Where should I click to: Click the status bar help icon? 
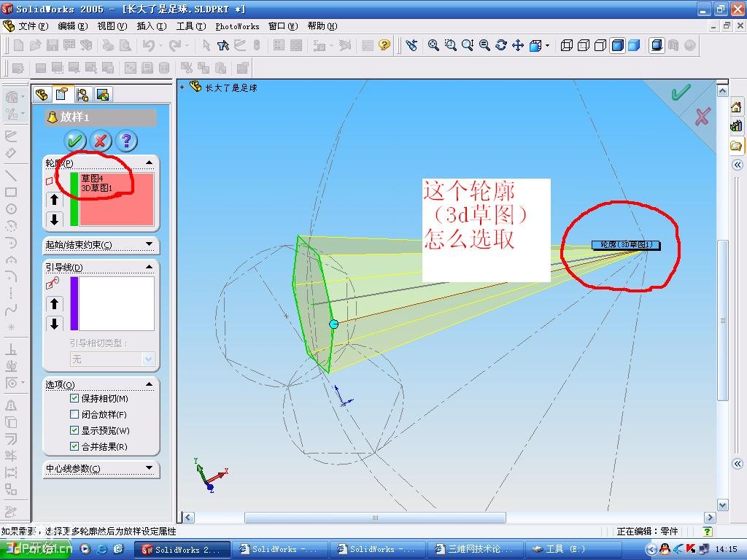point(708,532)
